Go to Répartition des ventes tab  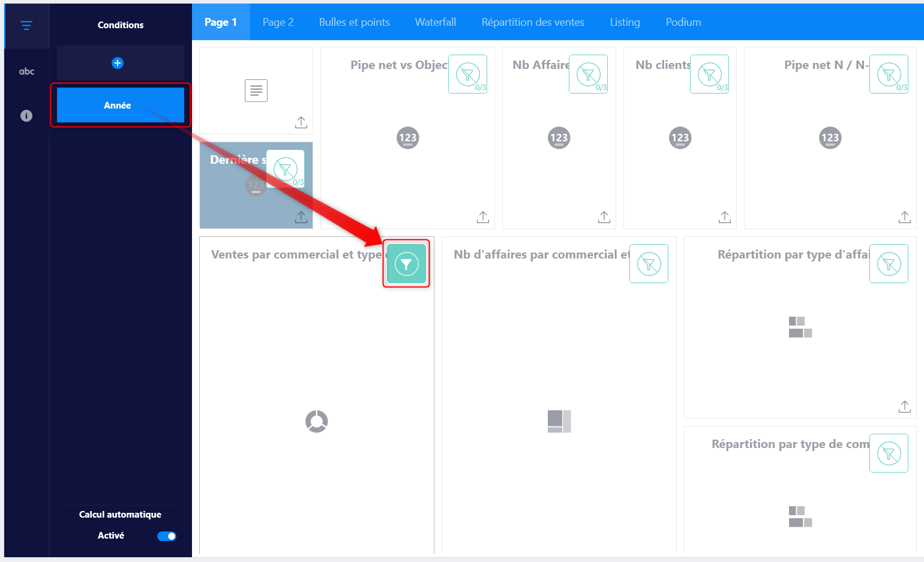tap(533, 22)
